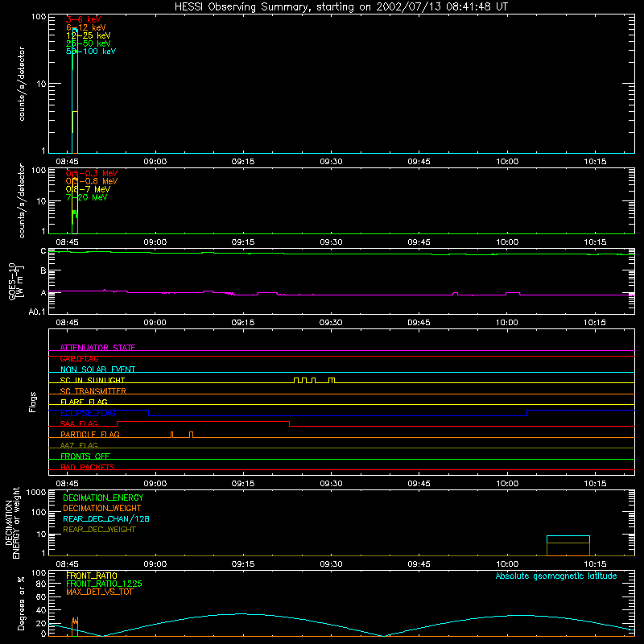This screenshot has width=644, height=644.
Task: Select the BAD_PACKETS flag label
Action: click(88, 467)
